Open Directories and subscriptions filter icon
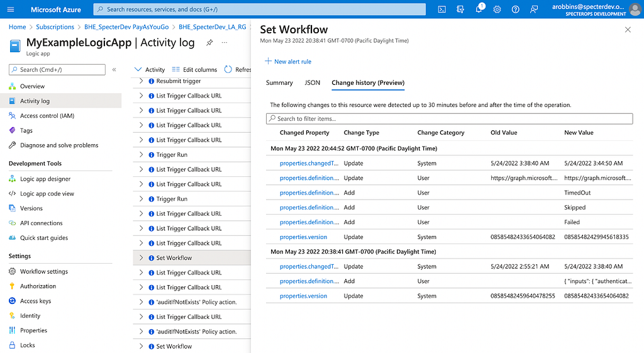This screenshot has height=353, width=644. pos(460,9)
